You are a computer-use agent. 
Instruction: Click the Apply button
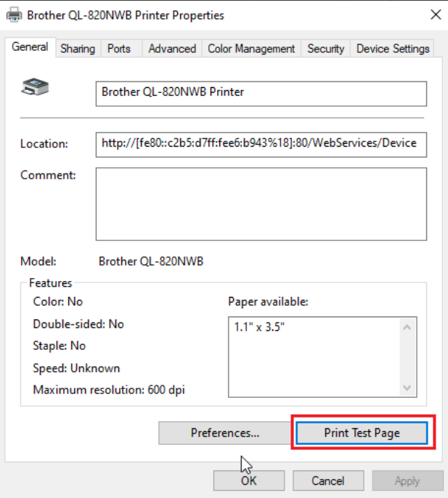(x=407, y=481)
